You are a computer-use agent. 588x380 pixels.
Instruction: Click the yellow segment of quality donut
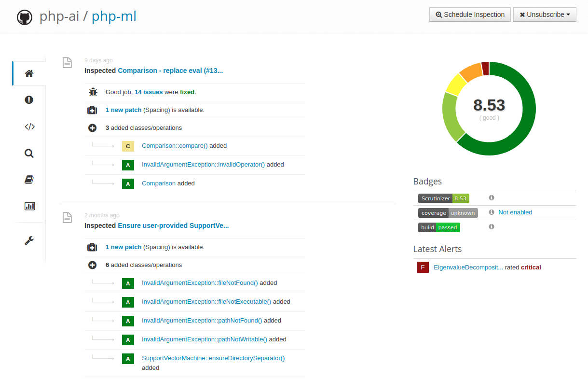(x=455, y=85)
